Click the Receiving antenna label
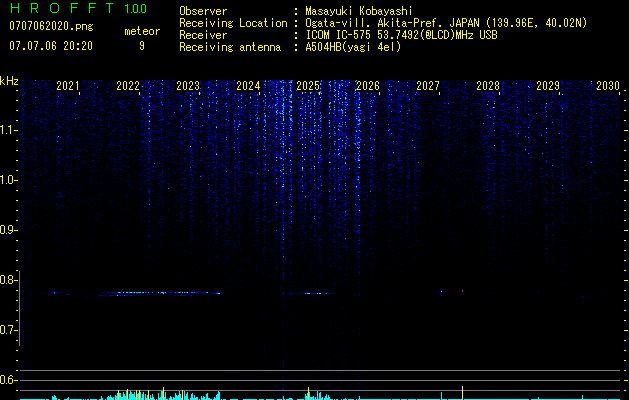 [230, 47]
